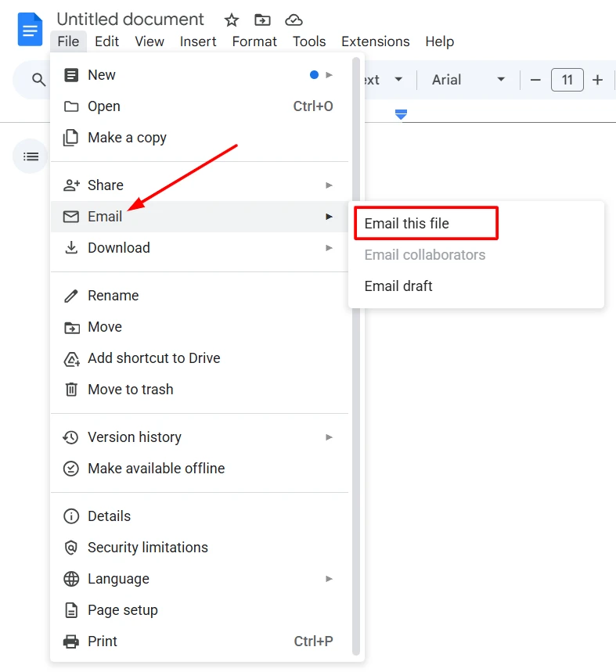Check the cloud document status icon

click(x=294, y=20)
